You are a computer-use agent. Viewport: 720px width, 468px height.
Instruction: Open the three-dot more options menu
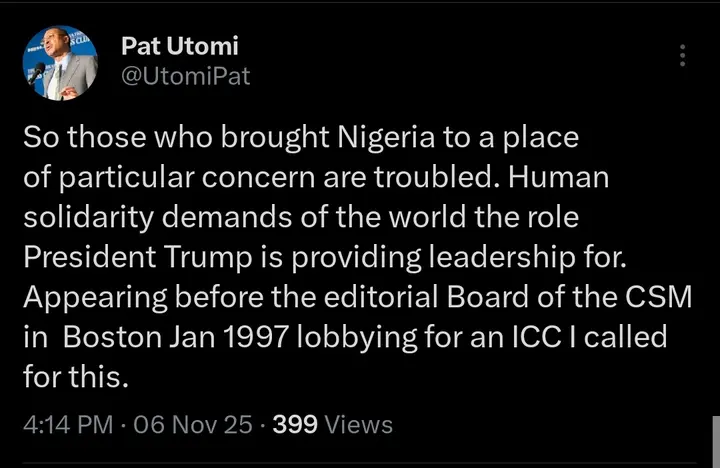683,56
